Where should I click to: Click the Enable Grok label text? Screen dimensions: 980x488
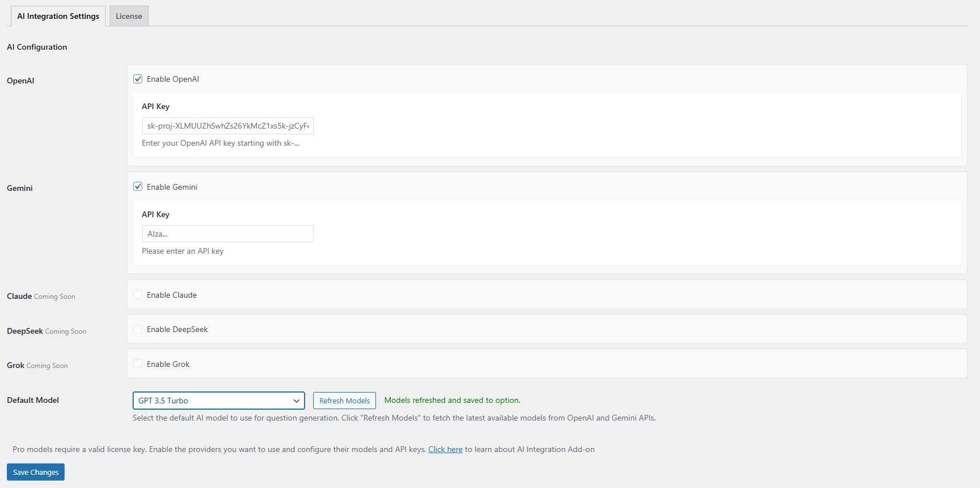point(168,364)
